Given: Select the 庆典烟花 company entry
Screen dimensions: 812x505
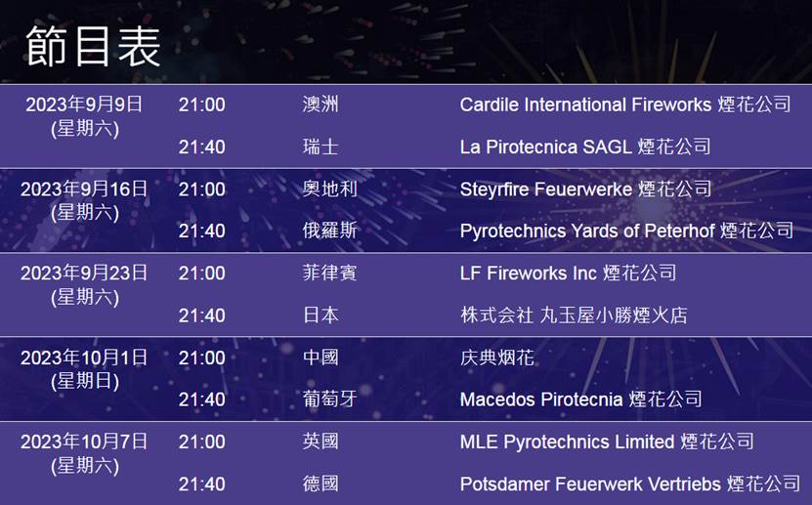Looking at the screenshot, I should [497, 358].
